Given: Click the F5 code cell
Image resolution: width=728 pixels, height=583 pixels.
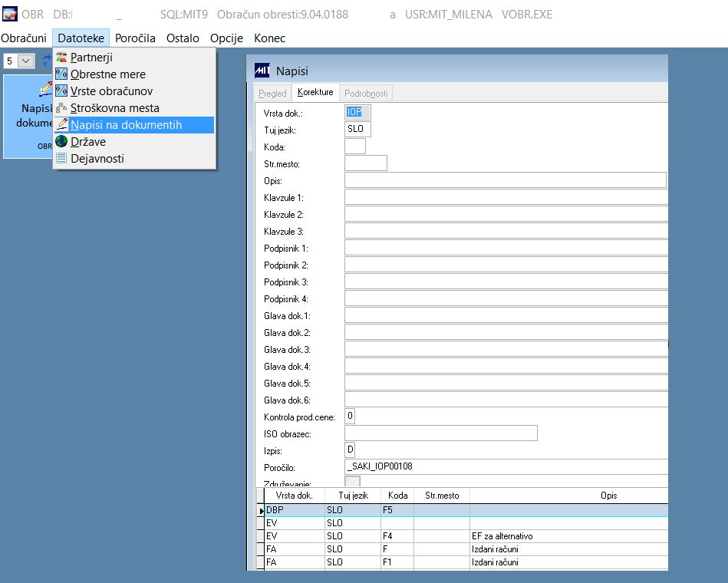Looking at the screenshot, I should 397,510.
